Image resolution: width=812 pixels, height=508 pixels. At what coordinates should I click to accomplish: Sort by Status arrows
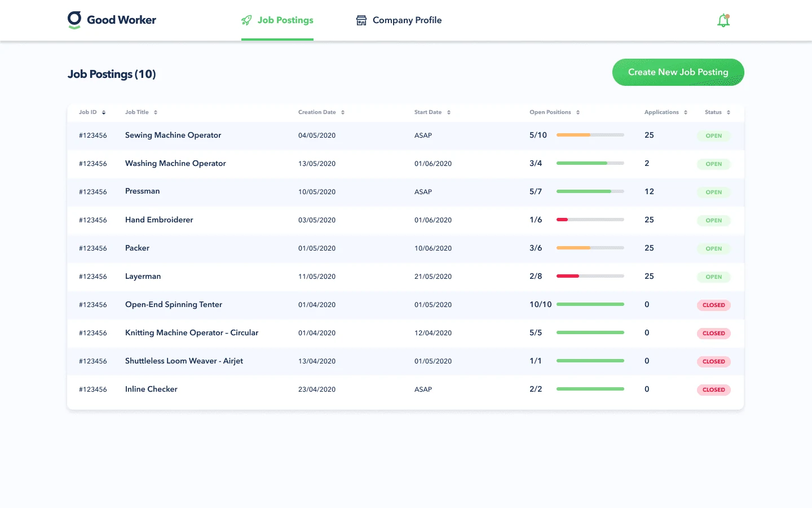coord(729,112)
